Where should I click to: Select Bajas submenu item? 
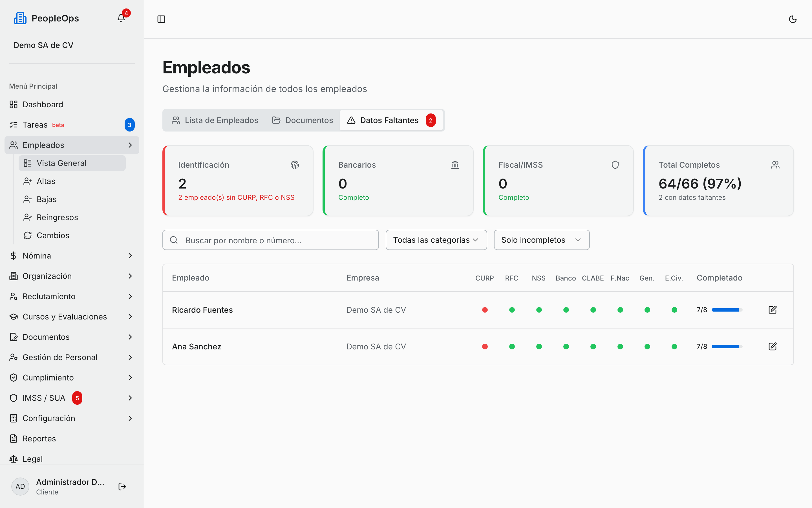pyautogui.click(x=72, y=200)
